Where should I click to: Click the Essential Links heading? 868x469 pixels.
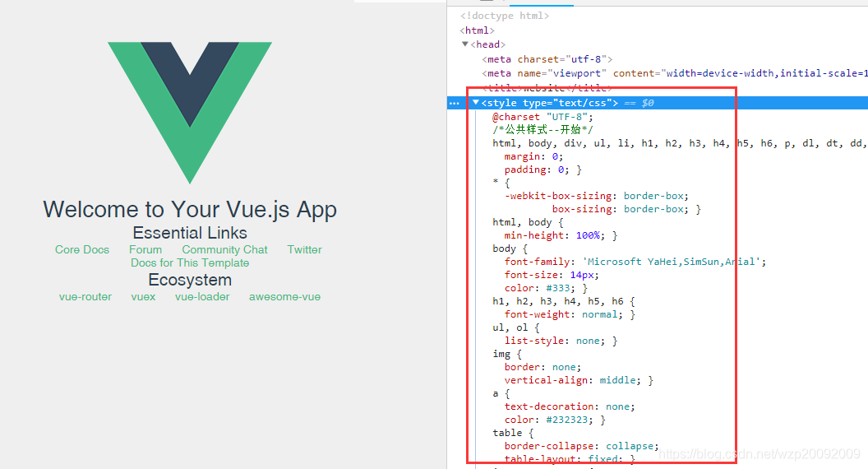click(190, 233)
